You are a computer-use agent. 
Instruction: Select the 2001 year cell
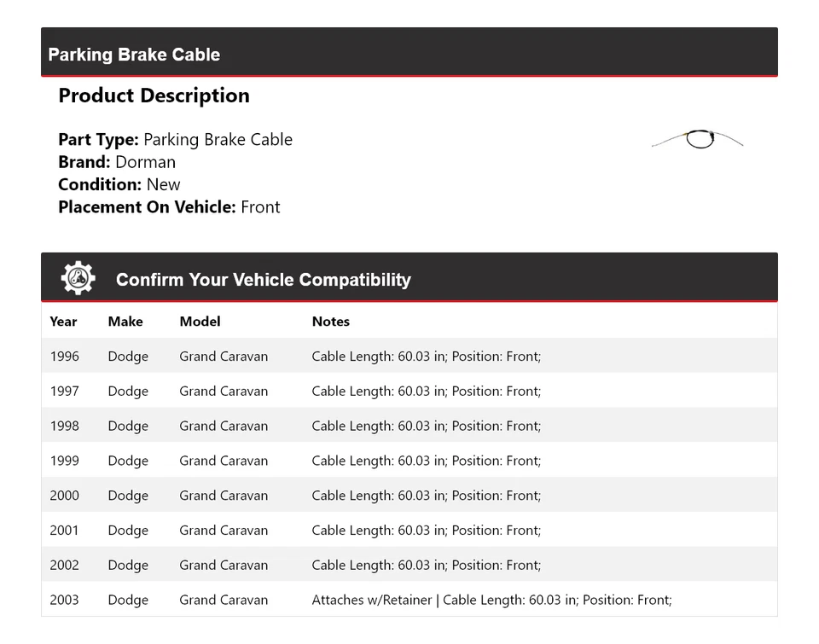[64, 531]
